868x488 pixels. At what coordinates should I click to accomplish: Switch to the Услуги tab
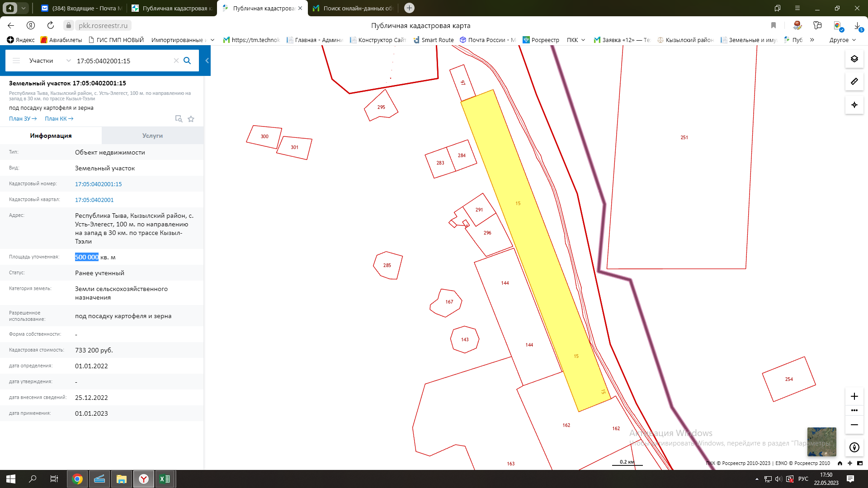(152, 136)
